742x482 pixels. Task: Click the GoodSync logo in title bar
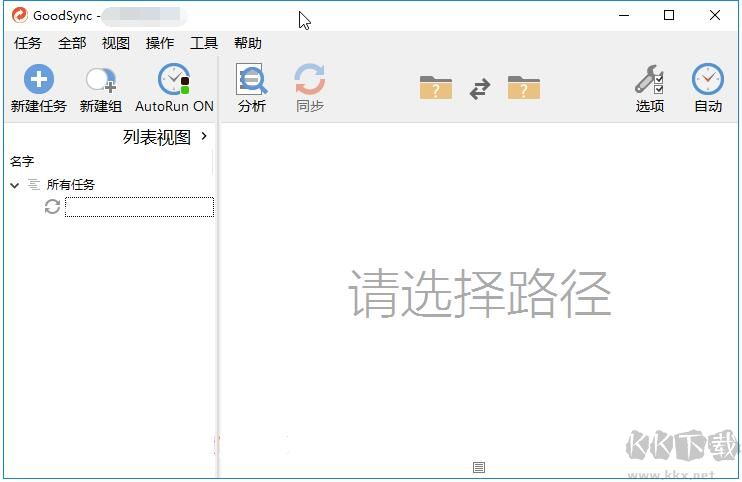20,15
